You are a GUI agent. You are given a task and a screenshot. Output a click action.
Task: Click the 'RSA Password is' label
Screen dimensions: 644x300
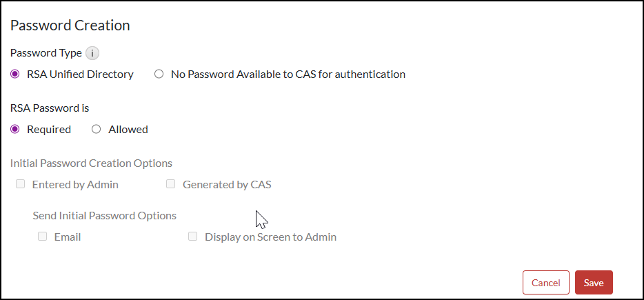pos(50,108)
